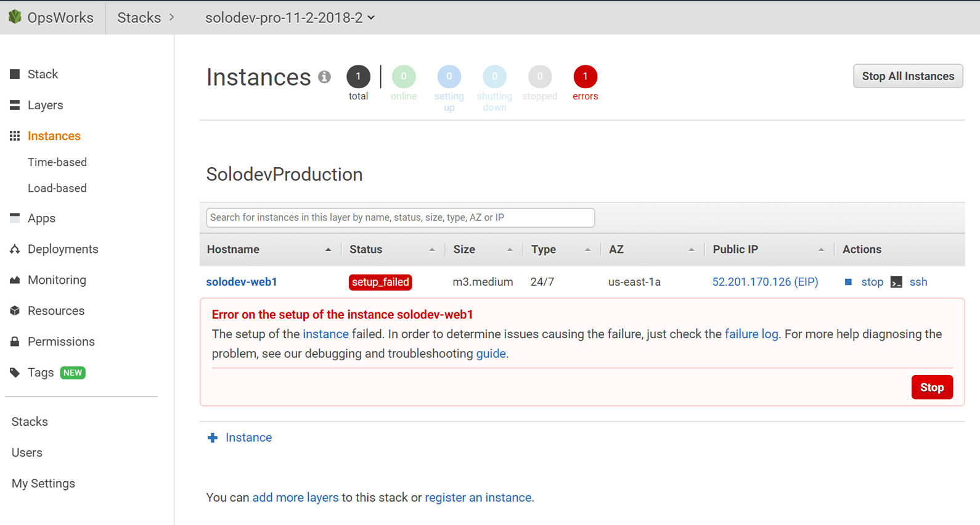Open the Stacks sidebar item

point(30,422)
